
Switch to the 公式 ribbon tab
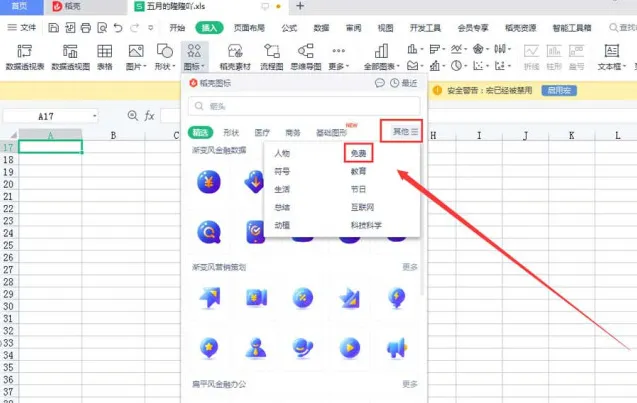[x=289, y=28]
